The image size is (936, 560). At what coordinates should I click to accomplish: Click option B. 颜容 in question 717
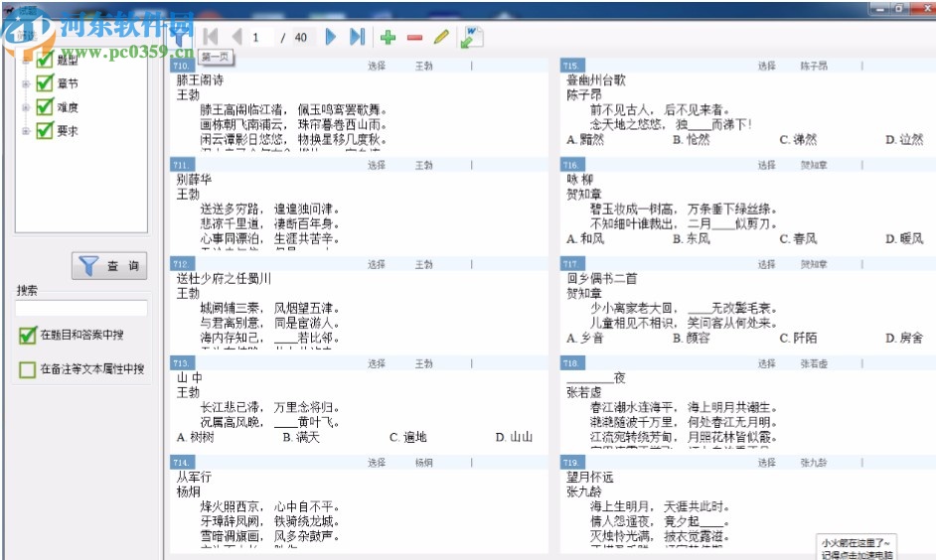(x=692, y=339)
